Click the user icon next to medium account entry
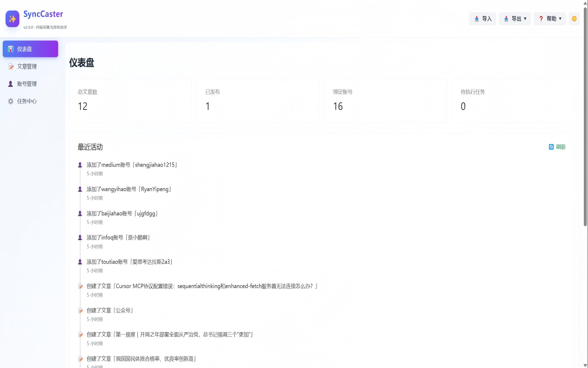The height and width of the screenshot is (368, 588). (80, 165)
